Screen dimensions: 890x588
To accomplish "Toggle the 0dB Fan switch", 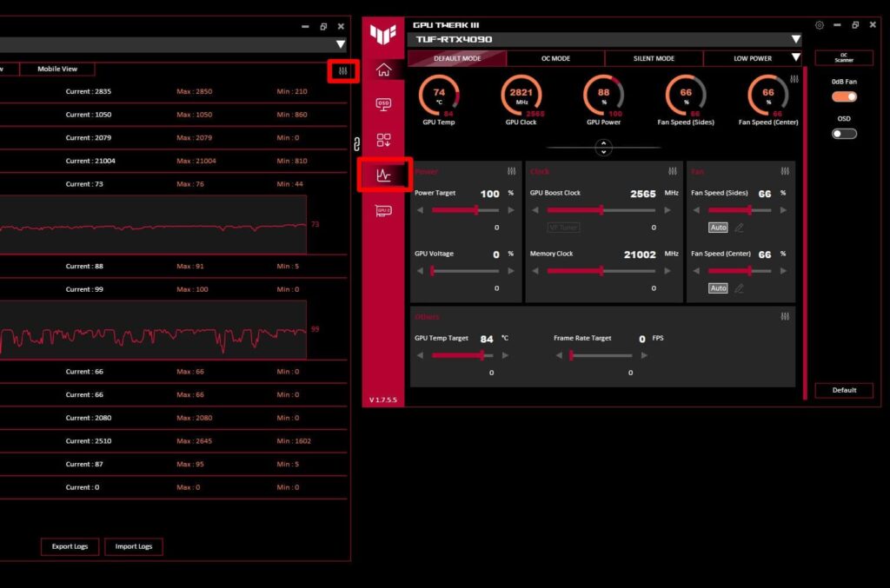I will [844, 97].
